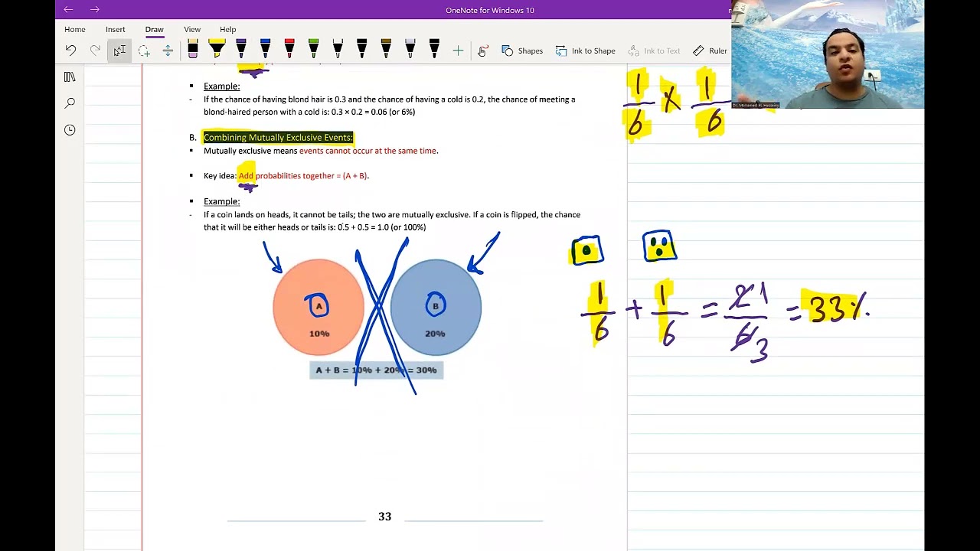Show the Ruler

(710, 51)
